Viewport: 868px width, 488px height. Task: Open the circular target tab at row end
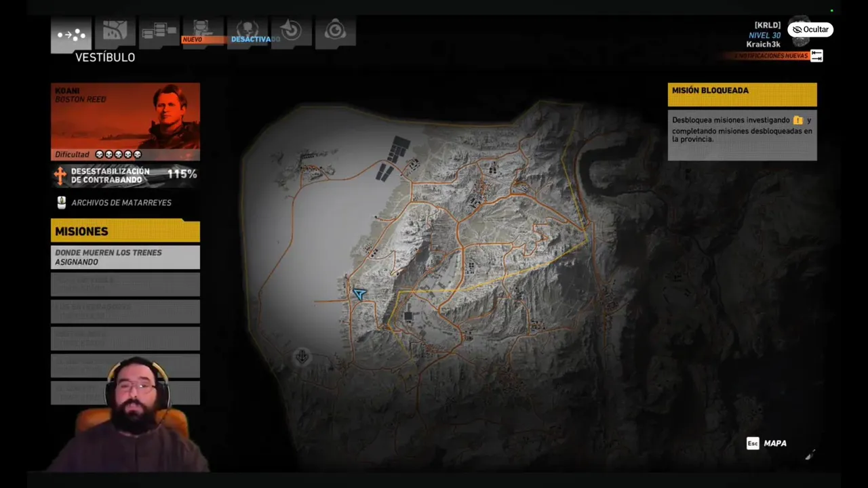coord(336,32)
